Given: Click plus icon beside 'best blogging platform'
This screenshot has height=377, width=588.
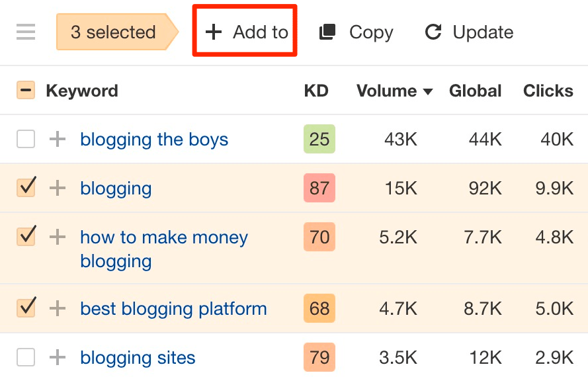Looking at the screenshot, I should tap(58, 308).
